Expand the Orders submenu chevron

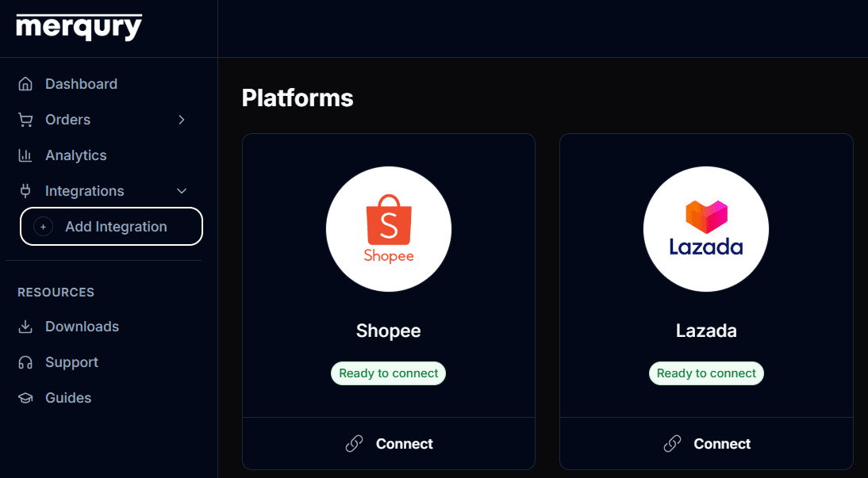tap(182, 120)
